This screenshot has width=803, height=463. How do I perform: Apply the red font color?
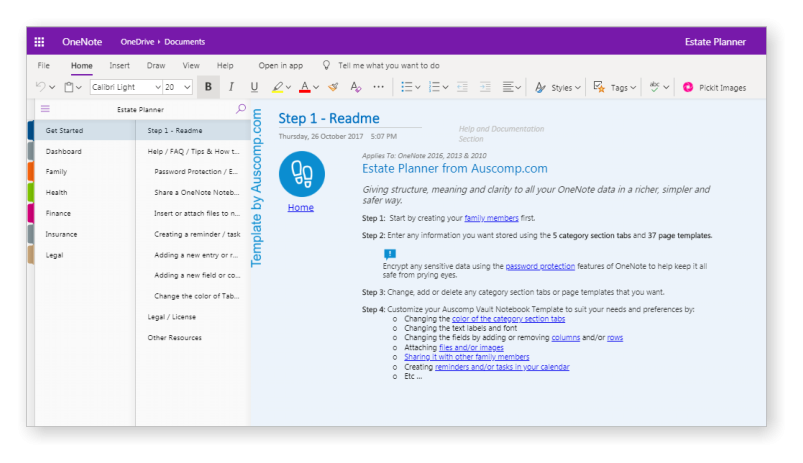coord(305,87)
